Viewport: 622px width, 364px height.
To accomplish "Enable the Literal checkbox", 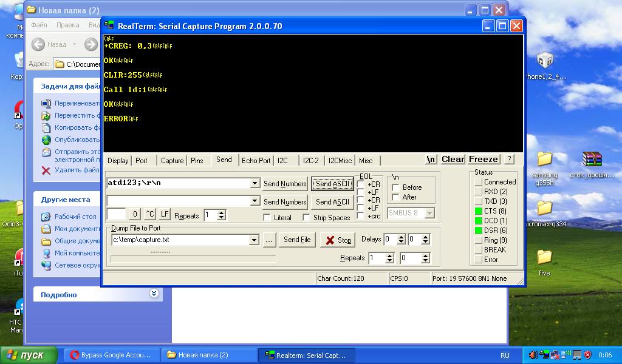I will pos(267,217).
